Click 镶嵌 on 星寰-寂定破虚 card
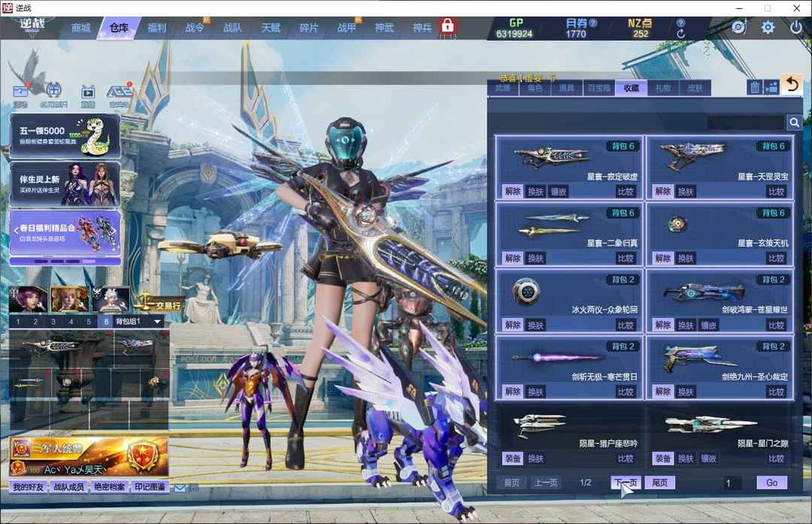 click(x=558, y=192)
